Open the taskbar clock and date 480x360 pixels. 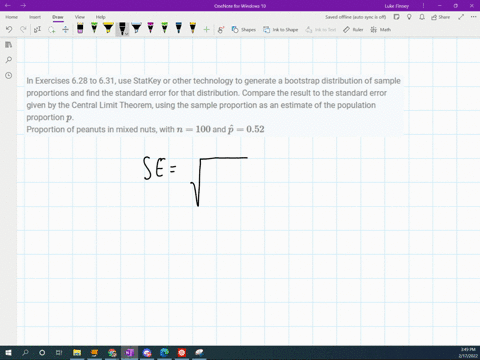pyautogui.click(x=468, y=353)
